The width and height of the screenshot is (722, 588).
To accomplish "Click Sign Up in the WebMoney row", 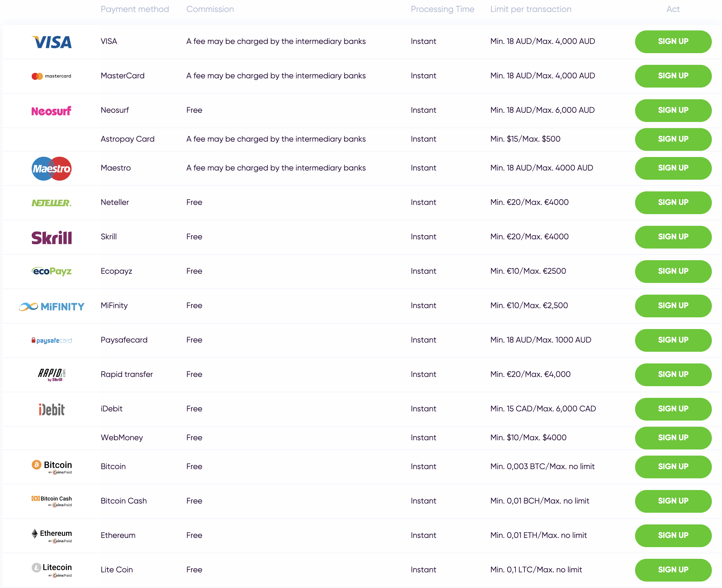I will [x=673, y=437].
